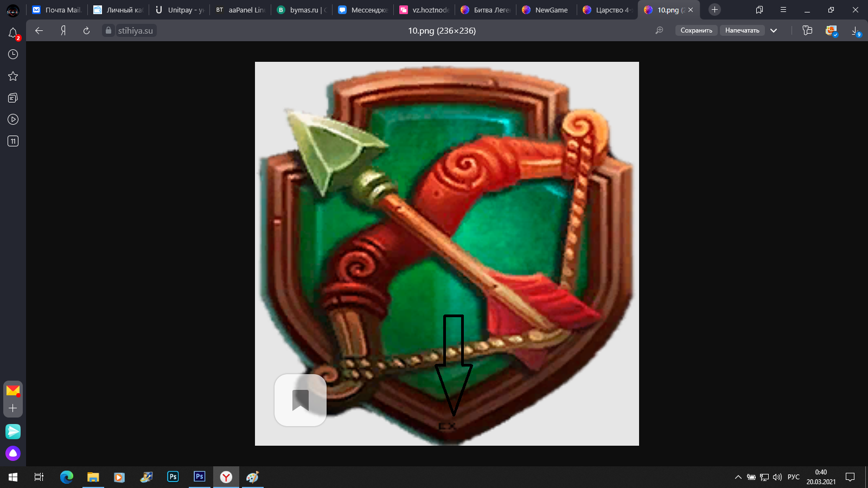Open Paint from the taskbar

tap(253, 477)
